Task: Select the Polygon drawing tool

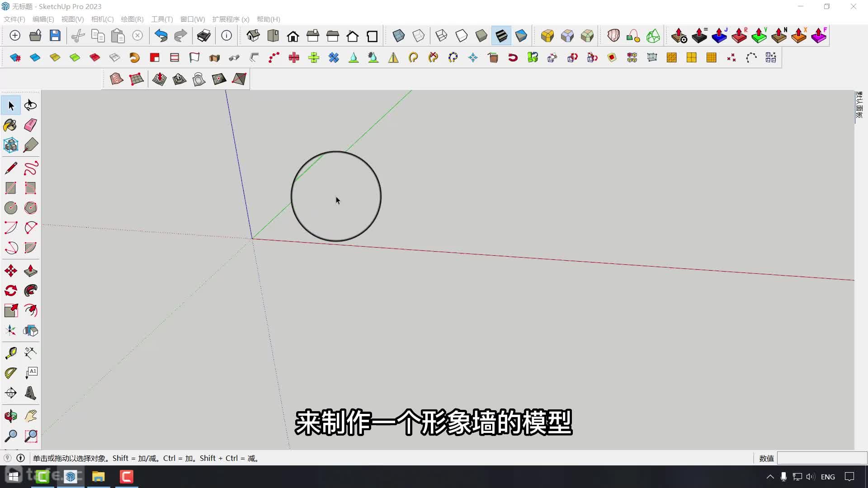Action: (31, 208)
